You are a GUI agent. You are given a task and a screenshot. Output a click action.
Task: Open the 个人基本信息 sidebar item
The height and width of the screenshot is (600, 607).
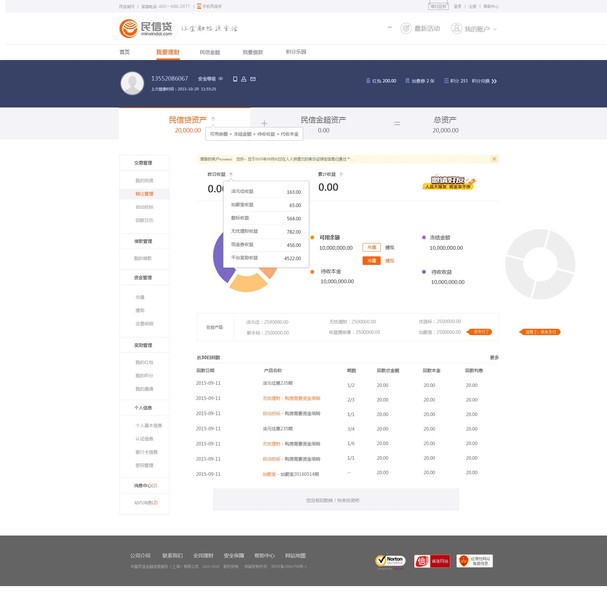point(149,425)
